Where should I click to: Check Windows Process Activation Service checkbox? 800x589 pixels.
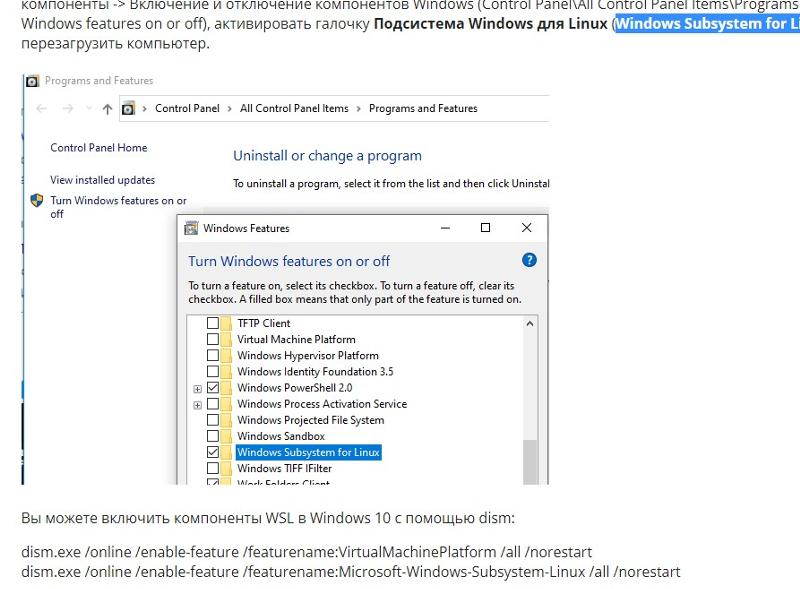pyautogui.click(x=213, y=404)
